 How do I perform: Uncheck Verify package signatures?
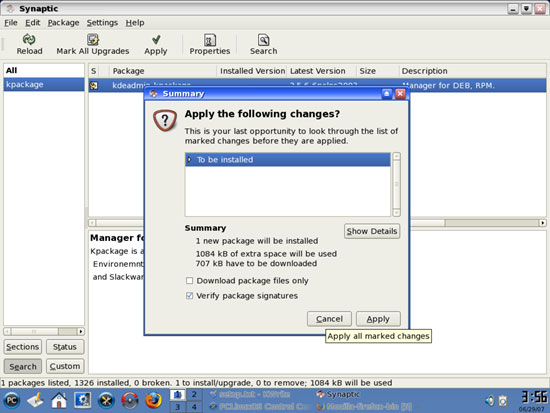pos(189,296)
